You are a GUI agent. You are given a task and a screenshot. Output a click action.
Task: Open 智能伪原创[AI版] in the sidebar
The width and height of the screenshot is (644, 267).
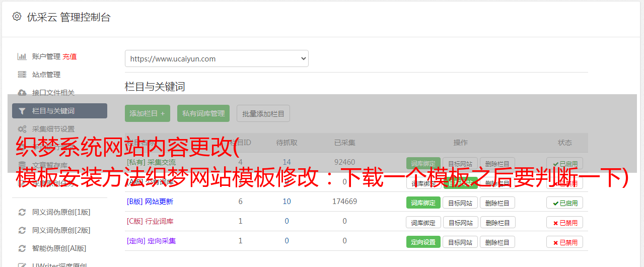point(59,248)
